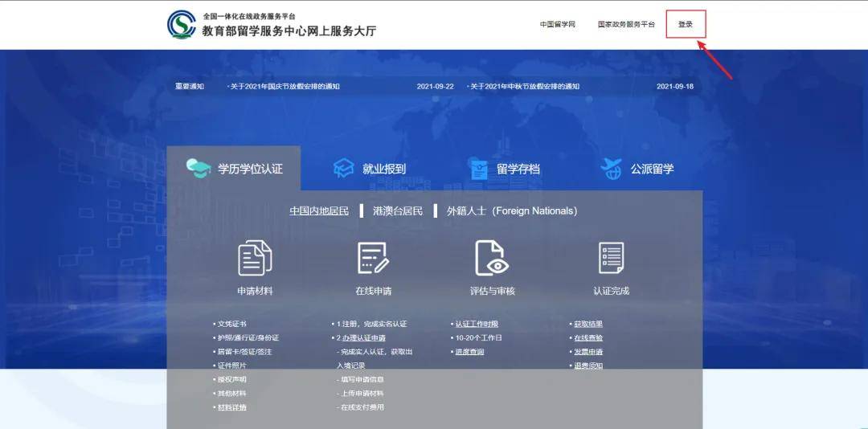Open the 在线查验 link
868x429 pixels.
click(x=588, y=337)
